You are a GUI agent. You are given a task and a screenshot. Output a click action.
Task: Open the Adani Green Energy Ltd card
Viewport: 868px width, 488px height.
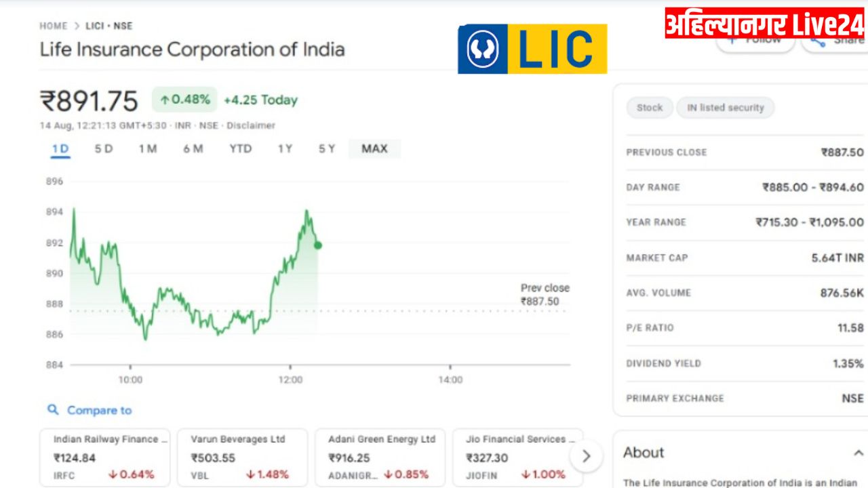pyautogui.click(x=380, y=457)
